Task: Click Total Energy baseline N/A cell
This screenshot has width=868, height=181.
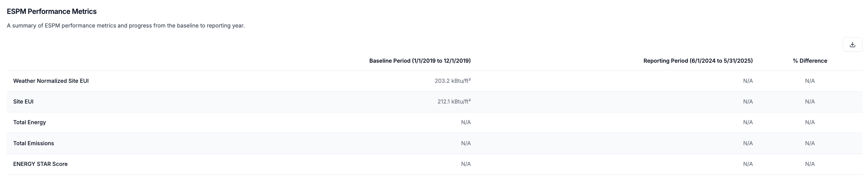Action: coord(466,122)
